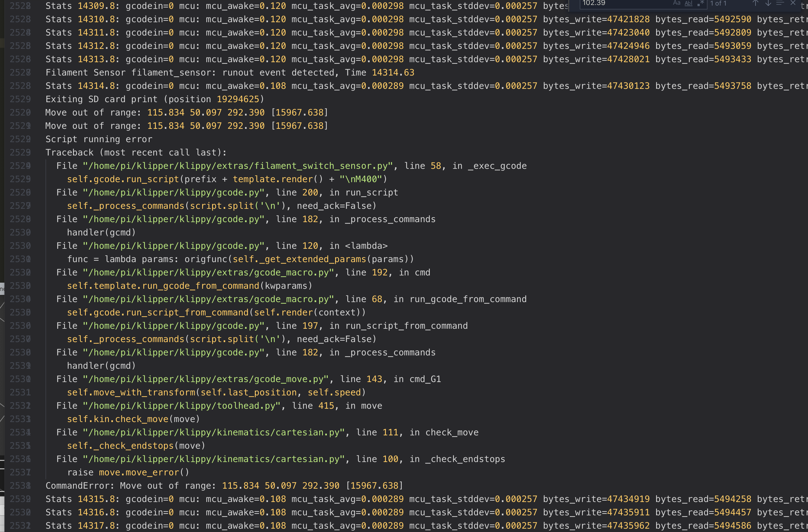Close the find widget
The image size is (808, 532).
(793, 3)
